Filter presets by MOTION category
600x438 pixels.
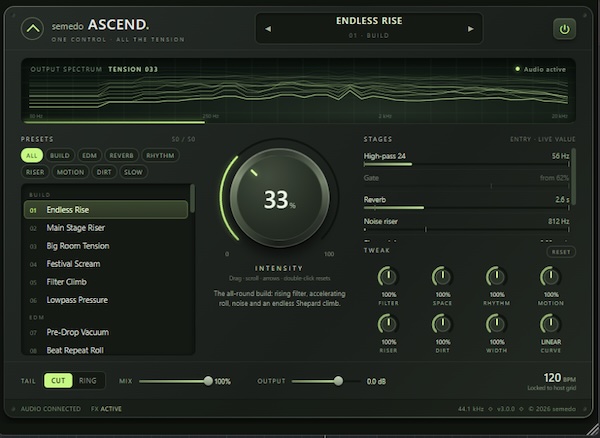[70, 172]
